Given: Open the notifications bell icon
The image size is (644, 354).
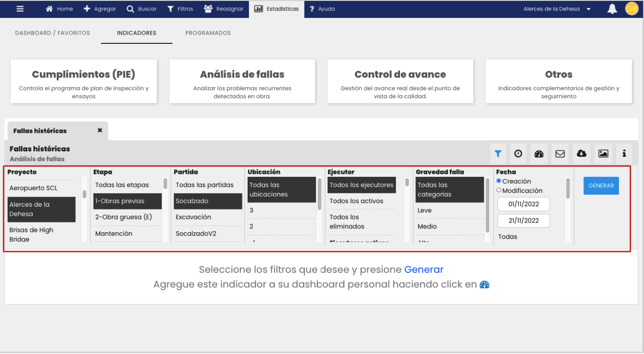Looking at the screenshot, I should [x=612, y=9].
